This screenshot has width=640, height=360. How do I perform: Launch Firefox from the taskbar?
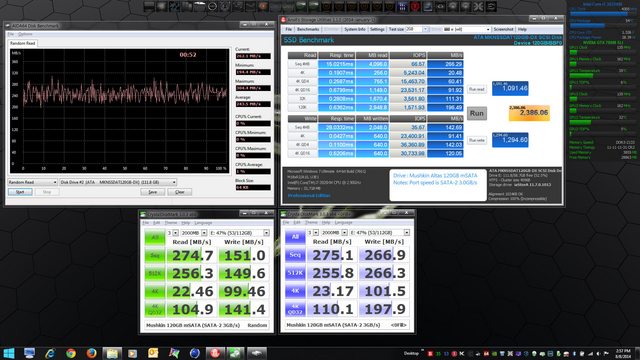(91, 353)
